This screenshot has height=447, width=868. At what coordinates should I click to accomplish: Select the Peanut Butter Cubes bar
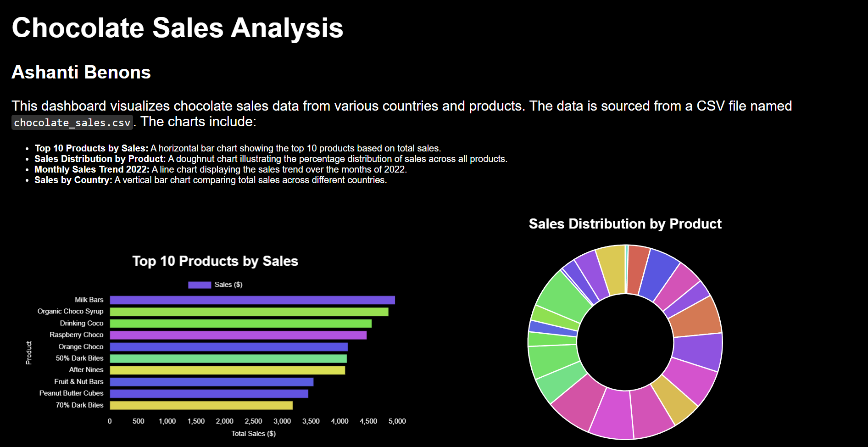click(x=209, y=393)
